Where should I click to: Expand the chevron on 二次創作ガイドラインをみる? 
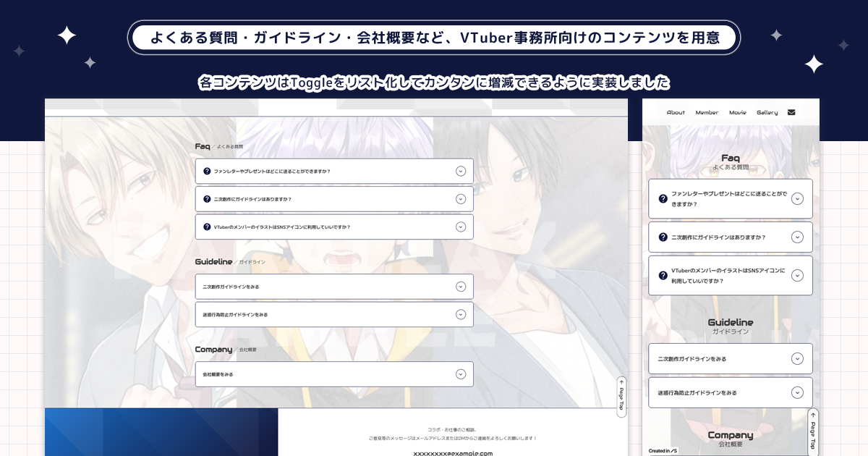(461, 287)
